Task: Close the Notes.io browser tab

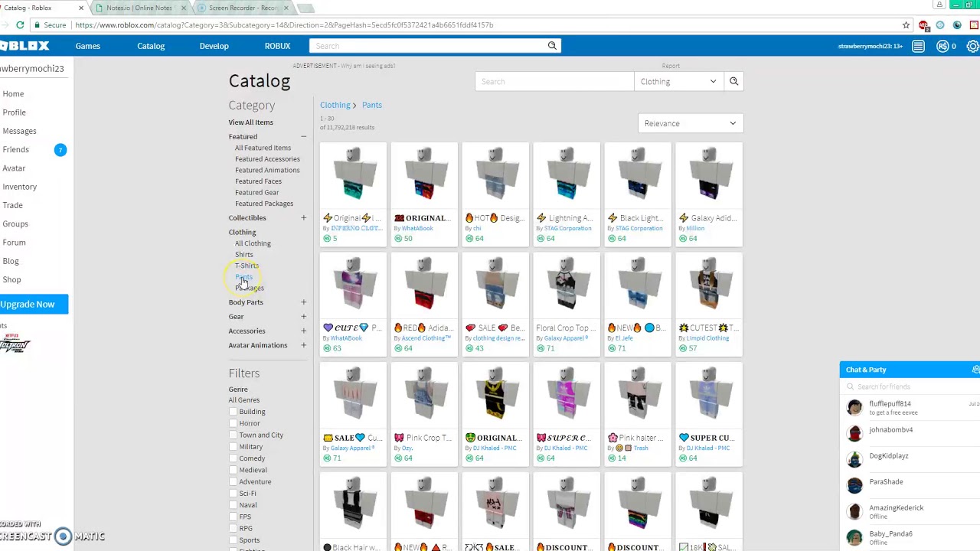Action: pyautogui.click(x=184, y=8)
